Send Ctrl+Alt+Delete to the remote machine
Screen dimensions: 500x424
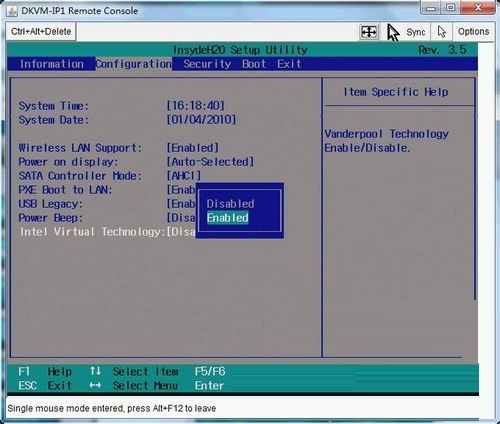point(41,32)
